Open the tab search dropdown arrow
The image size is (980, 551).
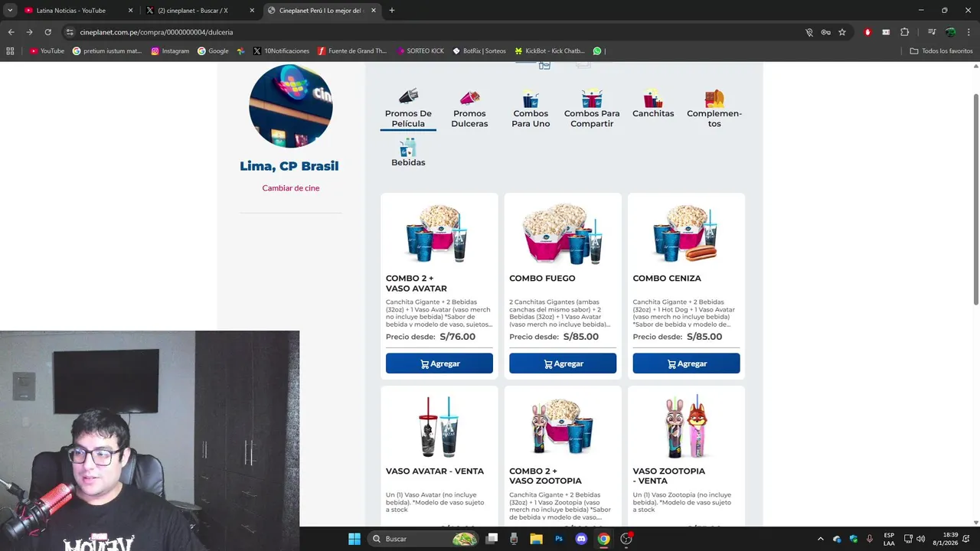click(x=10, y=11)
